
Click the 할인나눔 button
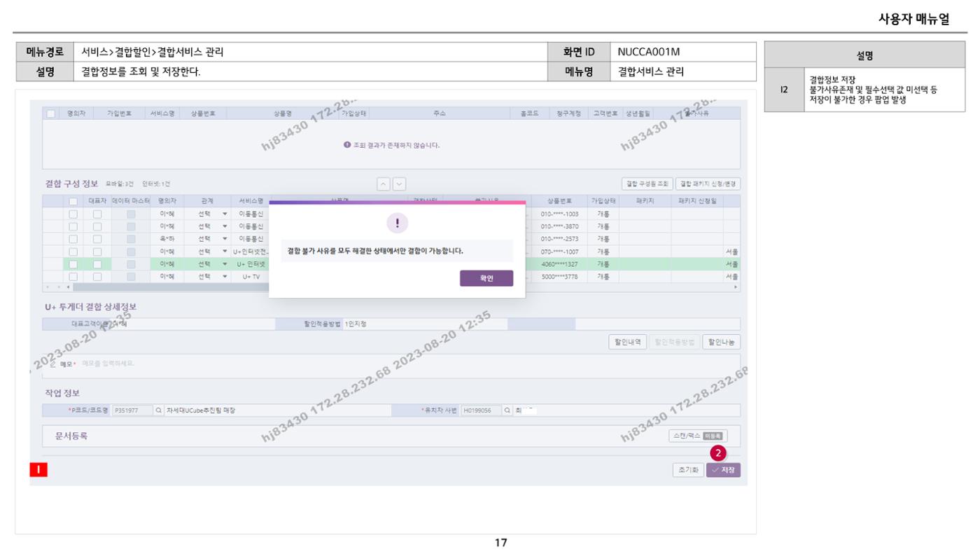[722, 343]
